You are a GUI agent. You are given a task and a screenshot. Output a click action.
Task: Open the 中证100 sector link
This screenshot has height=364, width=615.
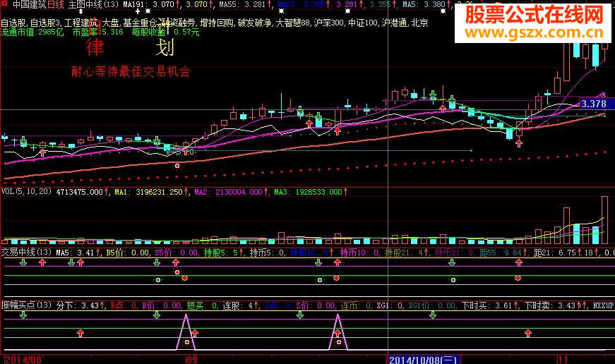point(363,23)
